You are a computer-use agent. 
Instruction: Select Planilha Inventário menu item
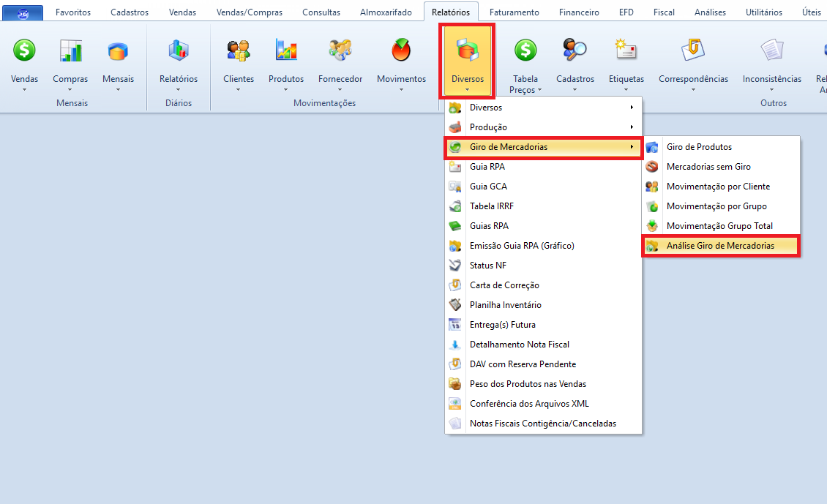pos(505,305)
